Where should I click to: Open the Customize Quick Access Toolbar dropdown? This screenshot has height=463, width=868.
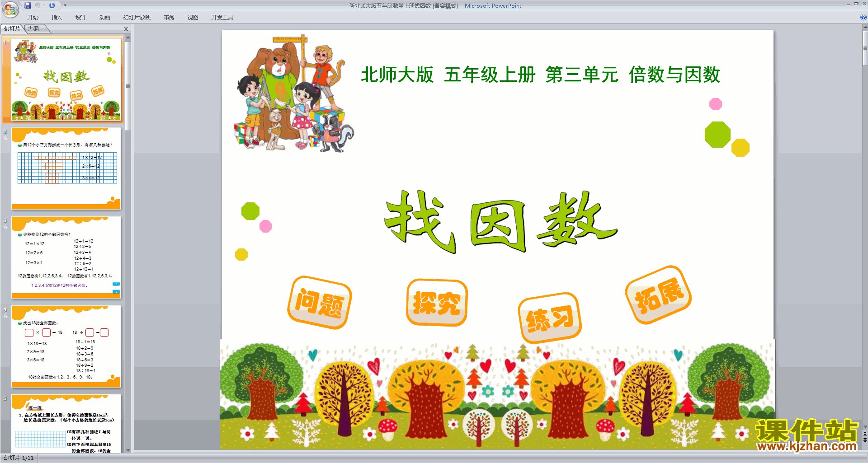pyautogui.click(x=65, y=5)
